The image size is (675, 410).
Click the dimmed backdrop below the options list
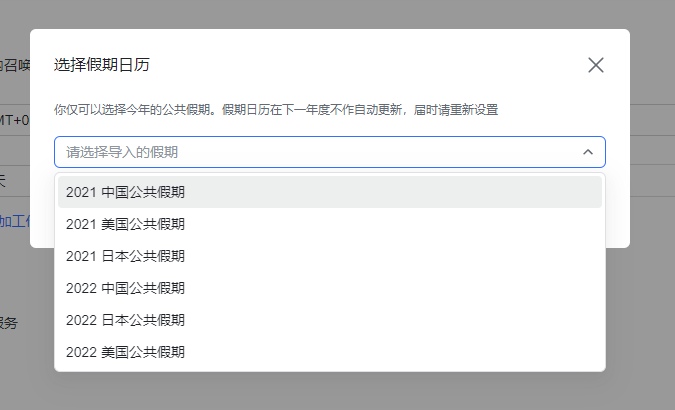coord(330,392)
